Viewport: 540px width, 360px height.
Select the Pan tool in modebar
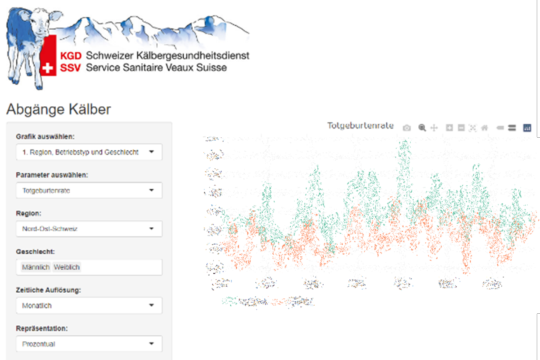tap(434, 128)
